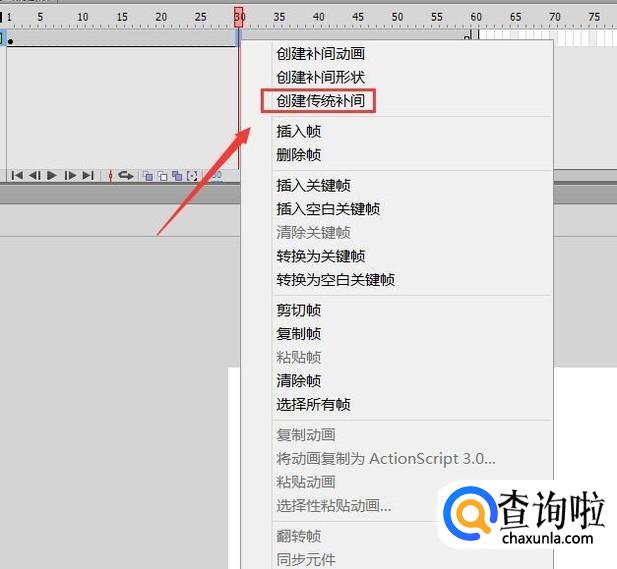
Task: Click the center frame icon
Action: click(x=111, y=176)
